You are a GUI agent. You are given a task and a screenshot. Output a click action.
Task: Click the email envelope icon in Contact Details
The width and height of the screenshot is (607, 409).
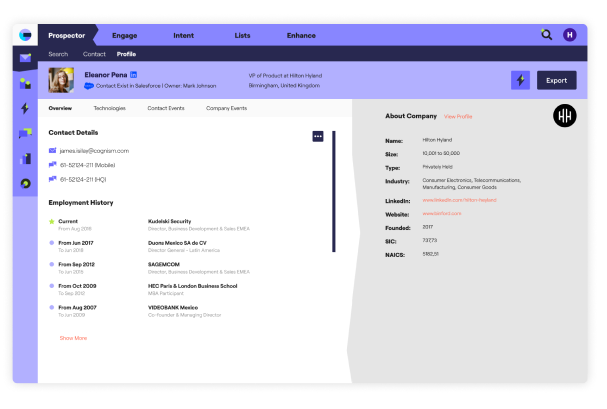tap(52, 151)
